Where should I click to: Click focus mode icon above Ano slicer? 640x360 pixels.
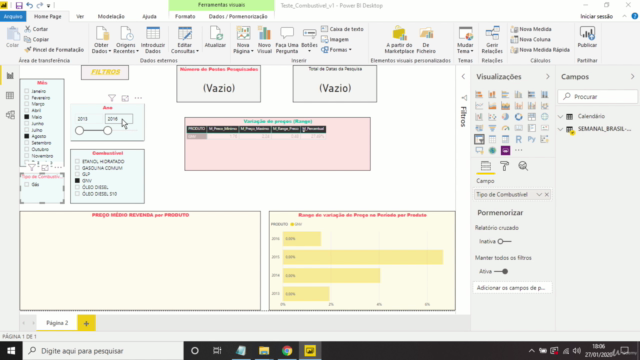pyautogui.click(x=125, y=98)
